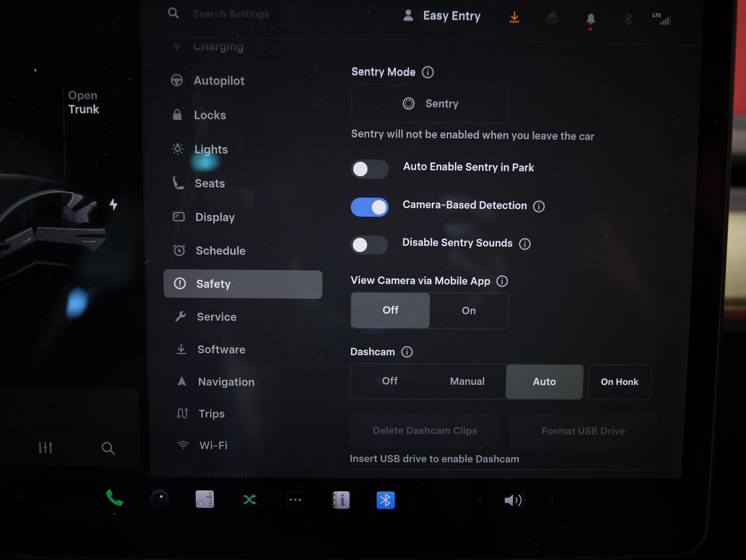Toggle Disable Sentry Sounds switch
Image resolution: width=746 pixels, height=560 pixels.
369,245
